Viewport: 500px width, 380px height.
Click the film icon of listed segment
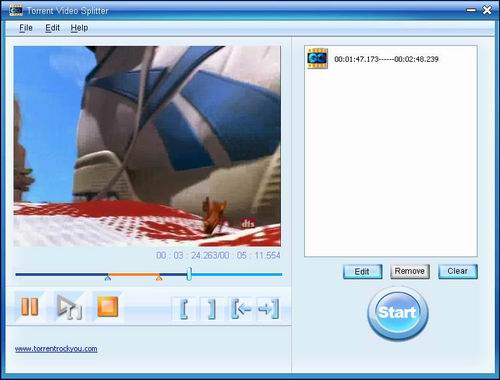point(317,58)
